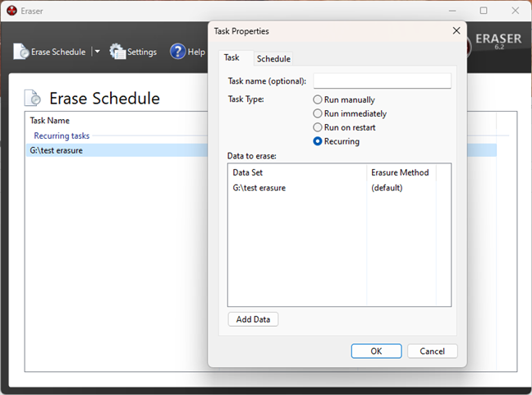Select the Run manually radio button

click(x=317, y=99)
